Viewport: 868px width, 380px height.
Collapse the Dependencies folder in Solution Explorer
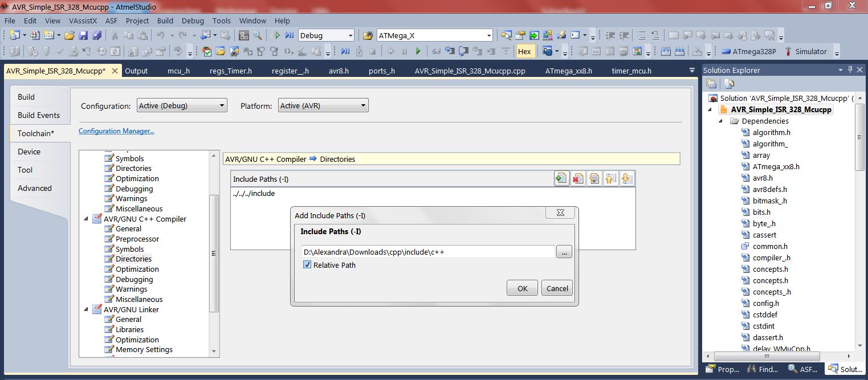coord(720,121)
